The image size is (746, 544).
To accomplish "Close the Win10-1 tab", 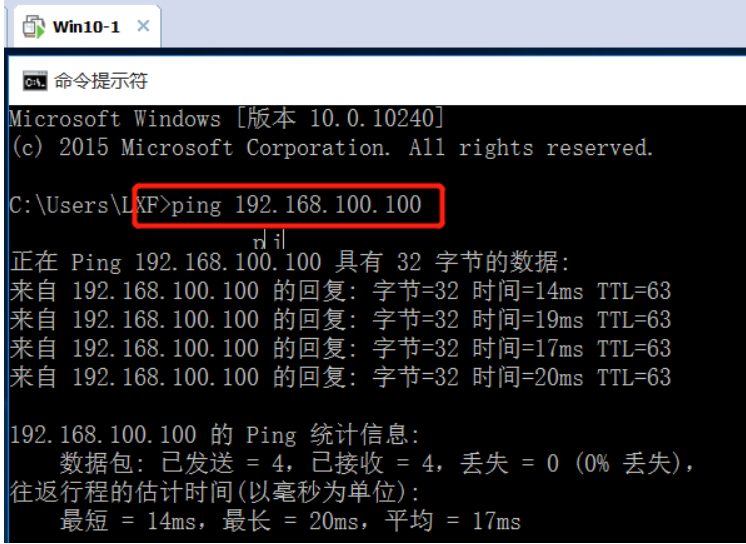I will pos(143,26).
